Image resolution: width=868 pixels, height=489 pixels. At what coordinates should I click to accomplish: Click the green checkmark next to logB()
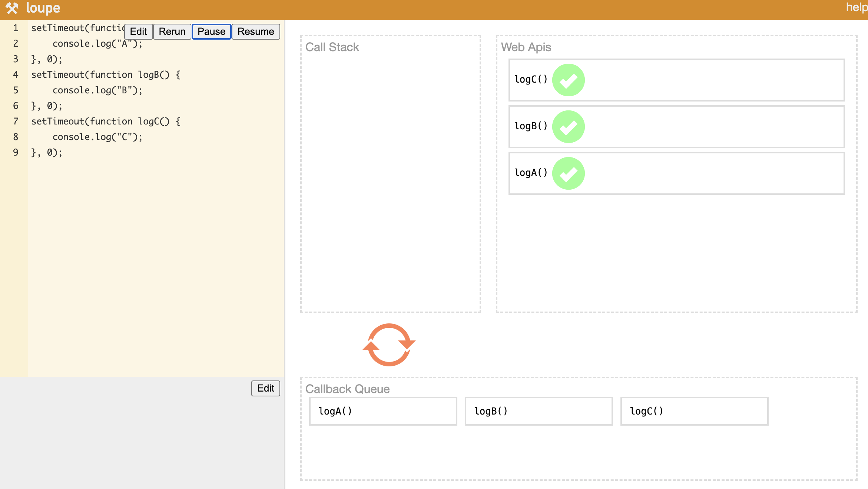tap(568, 127)
